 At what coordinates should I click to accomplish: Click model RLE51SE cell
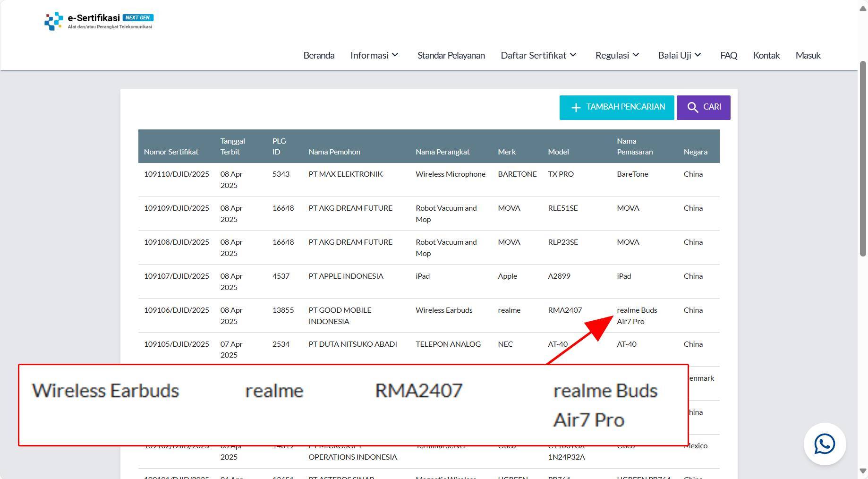(x=562, y=208)
